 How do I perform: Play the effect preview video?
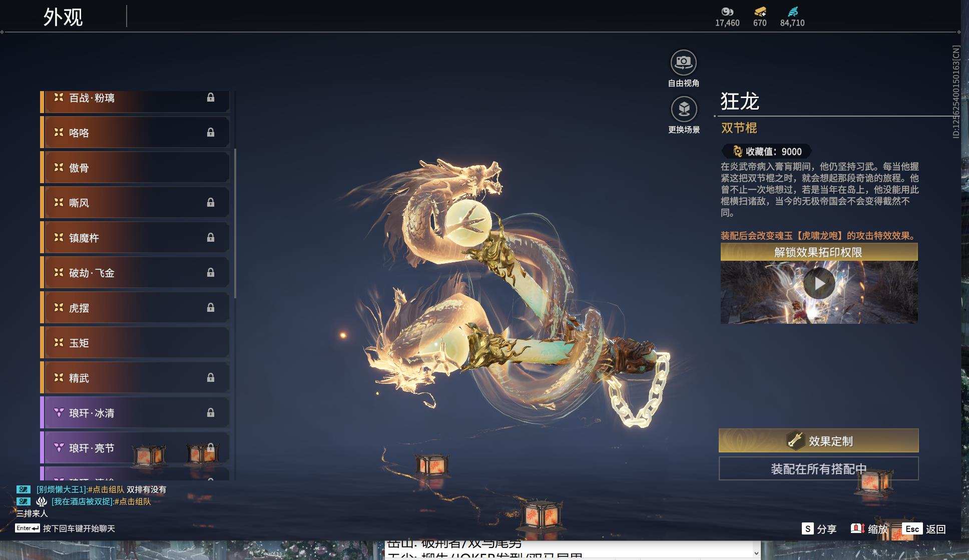pos(819,283)
